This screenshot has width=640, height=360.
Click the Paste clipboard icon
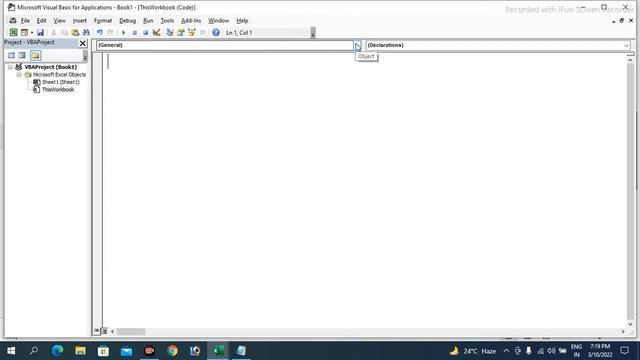pyautogui.click(x=75, y=32)
